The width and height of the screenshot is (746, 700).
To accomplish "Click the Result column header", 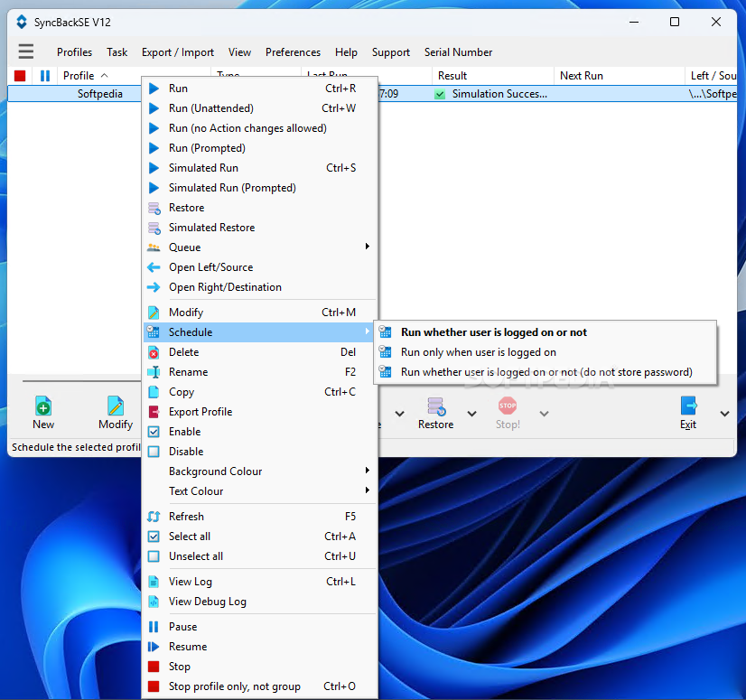I will point(493,76).
